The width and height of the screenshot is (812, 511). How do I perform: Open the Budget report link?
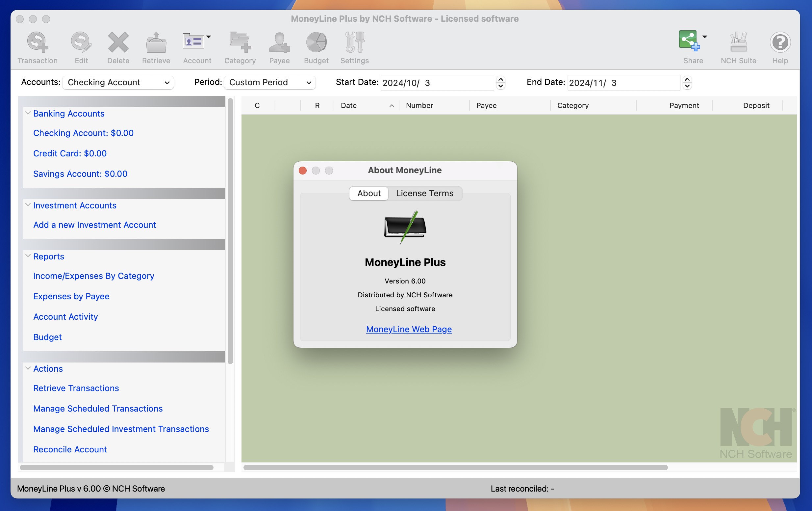tap(48, 337)
